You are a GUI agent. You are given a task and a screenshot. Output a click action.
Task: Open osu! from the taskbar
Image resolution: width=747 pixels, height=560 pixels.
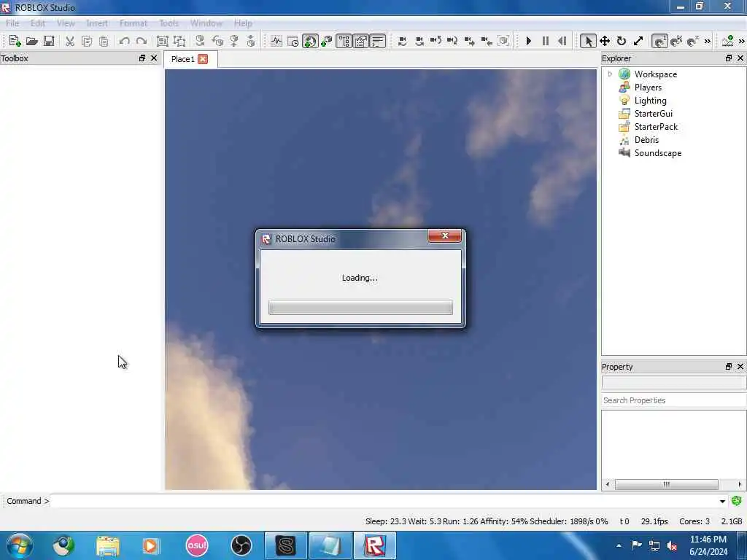[x=197, y=545]
